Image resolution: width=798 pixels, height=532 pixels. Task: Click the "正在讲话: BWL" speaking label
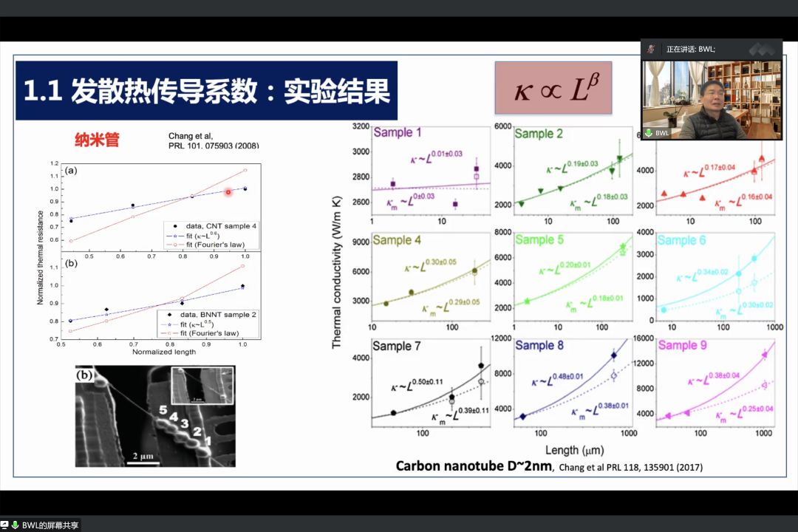coord(691,49)
